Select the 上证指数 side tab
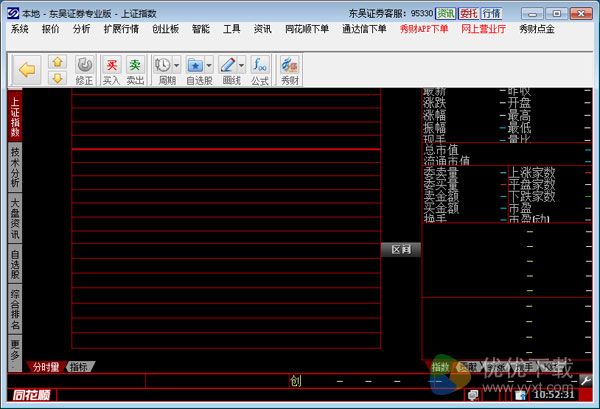Screen dimensions: 600x409 pos(15,117)
